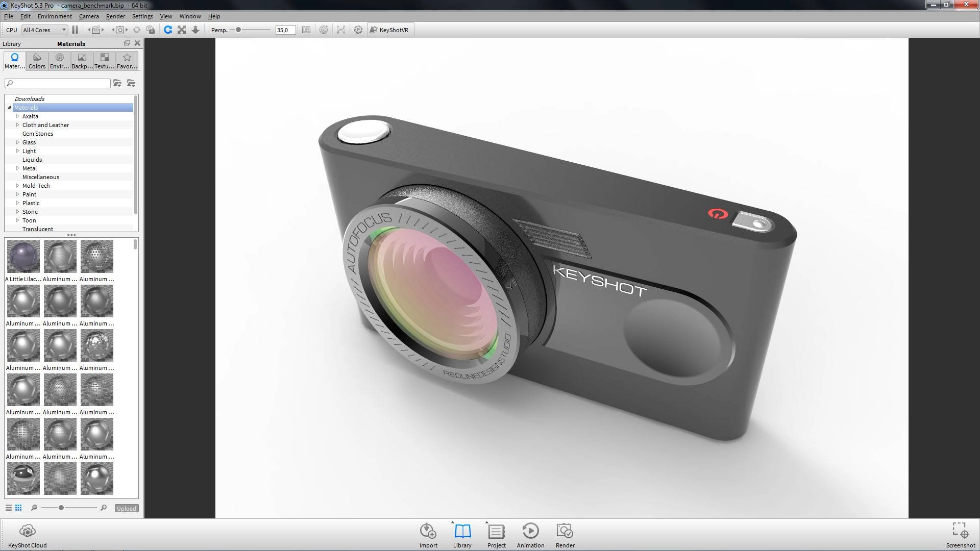Open the Project panel
The height and width of the screenshot is (551, 980).
coord(497,535)
